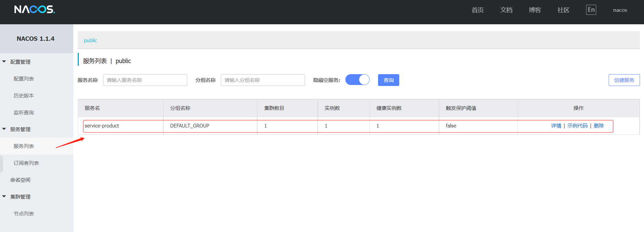Viewport: 644px width, 232px height.
Task: Open 命名空间 in the sidebar
Action: 20,180
